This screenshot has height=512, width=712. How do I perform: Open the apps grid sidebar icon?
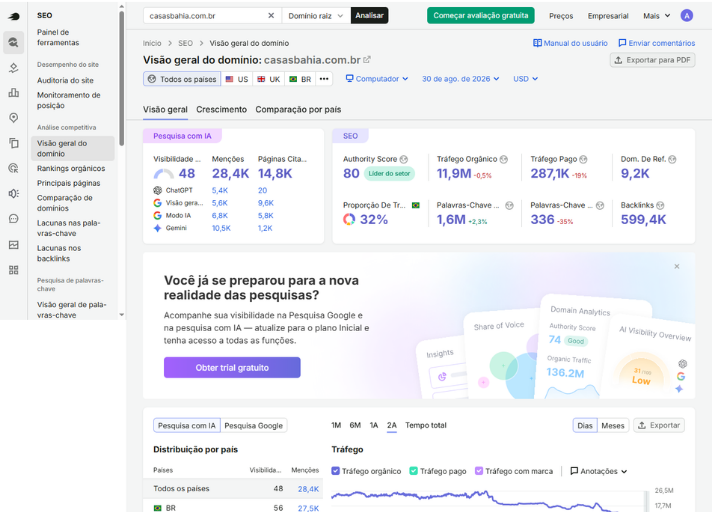(14, 270)
